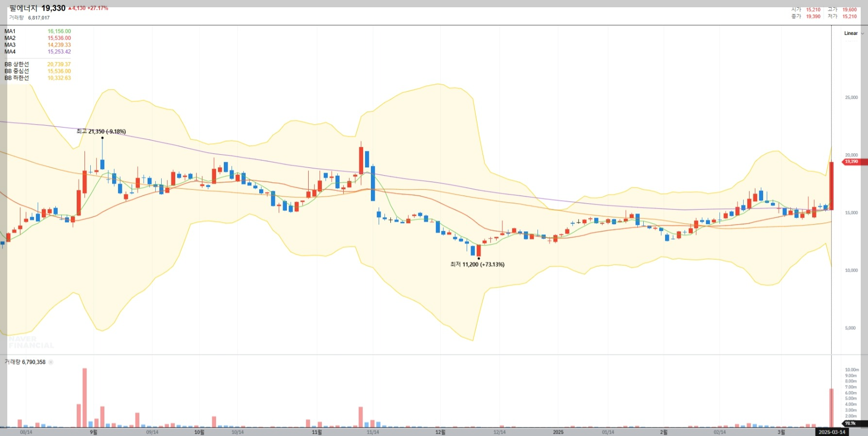Click the 10.00m volume axis label
This screenshot has width=868, height=436.
click(852, 370)
